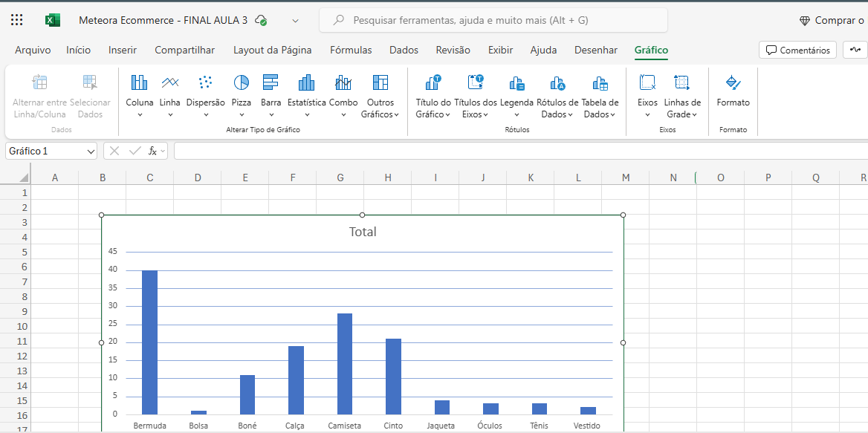This screenshot has width=868, height=433.
Task: Click the Calça bar in chart
Action: pos(296,380)
